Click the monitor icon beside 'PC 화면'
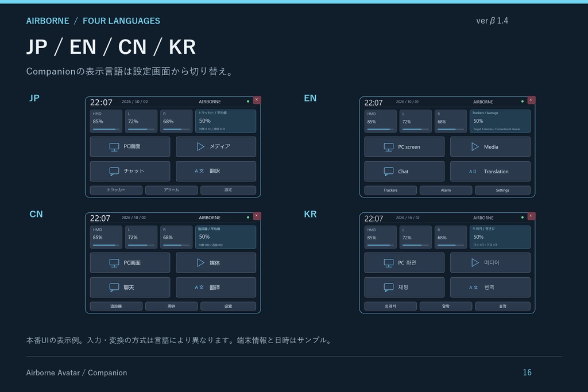This screenshot has height=392, width=588. [x=389, y=263]
